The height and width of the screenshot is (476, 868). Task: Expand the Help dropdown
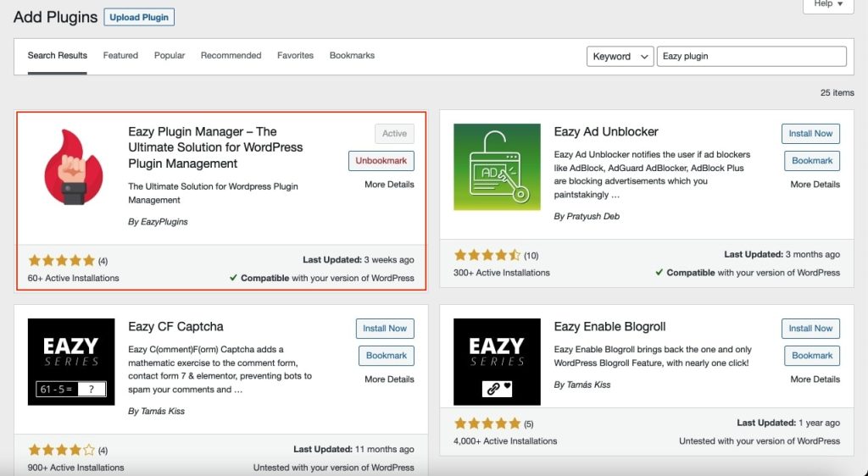828,4
